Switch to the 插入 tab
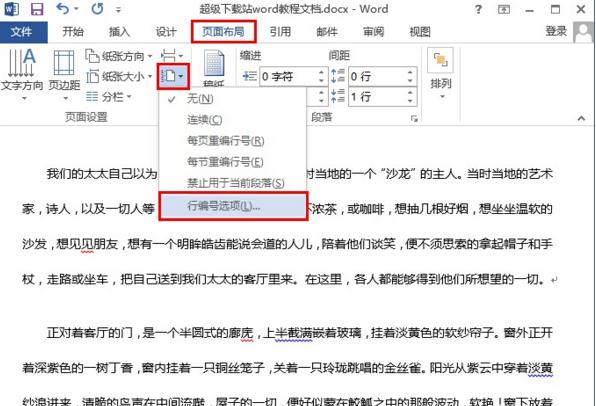This screenshot has height=406, width=596. tap(119, 32)
